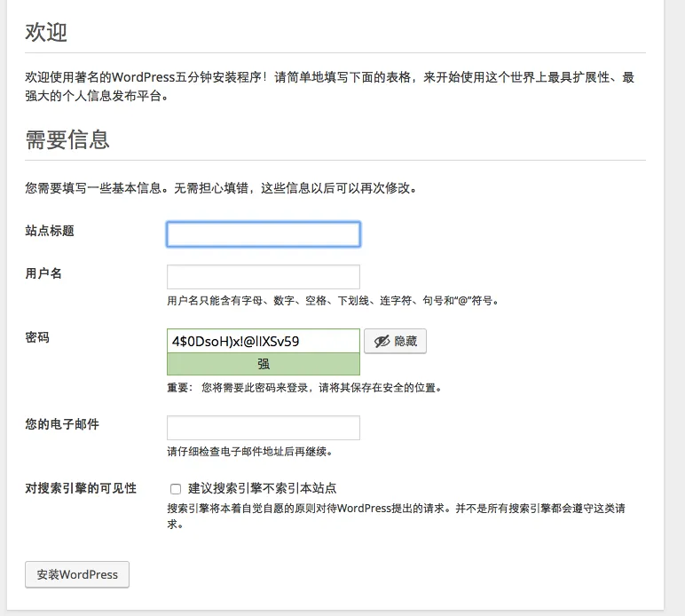Screen dimensions: 685x616
Task: Click the 密码 field with generated password
Action: 264,341
